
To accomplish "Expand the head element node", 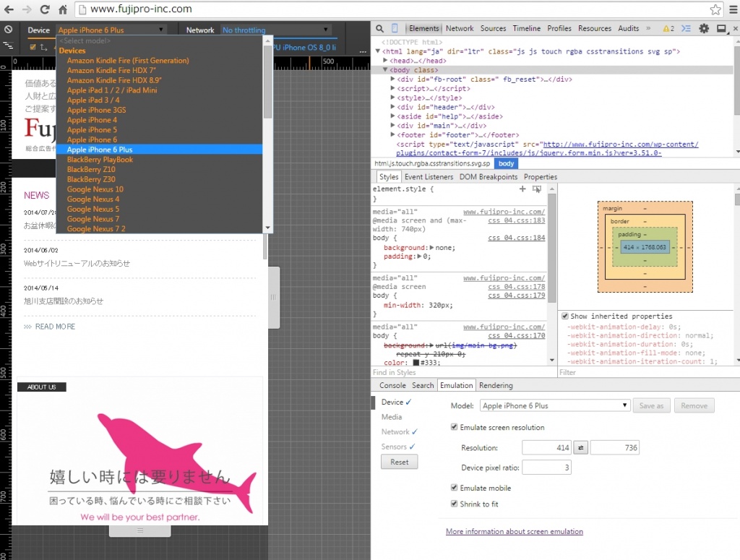I will pyautogui.click(x=385, y=61).
